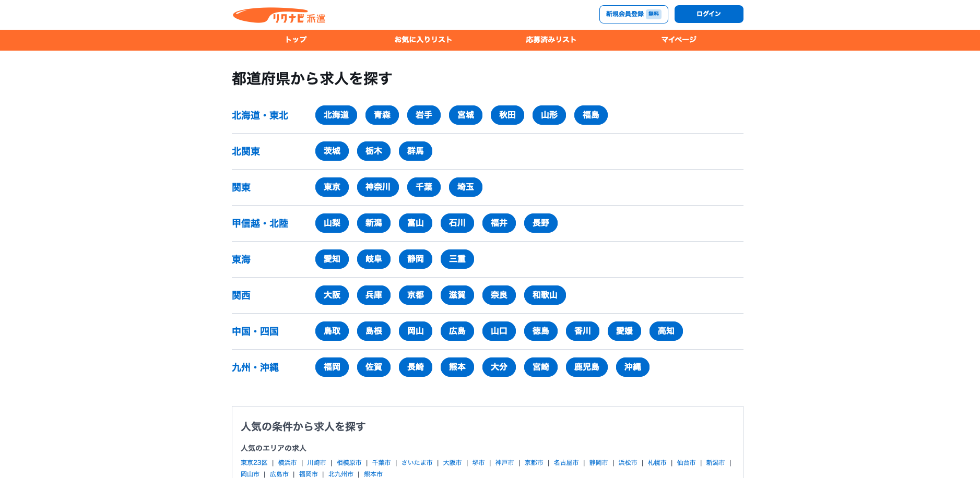Open the トップ navigation item
Viewport: 980px width, 478px height.
[296, 40]
